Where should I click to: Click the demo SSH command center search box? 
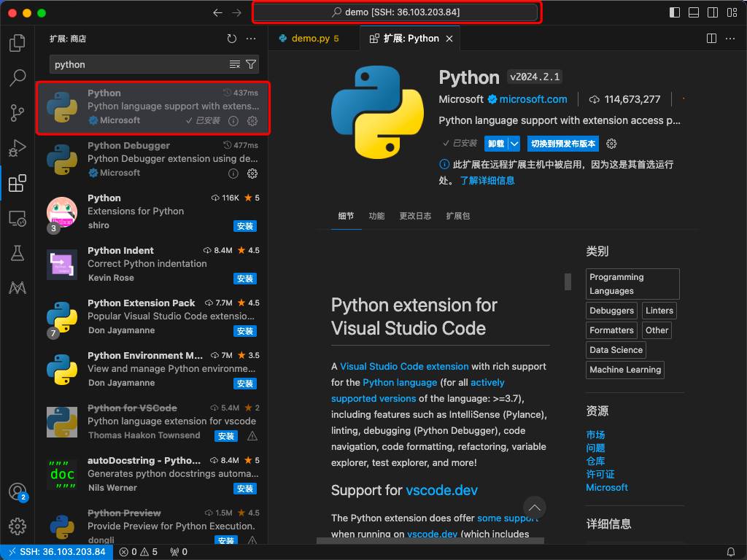396,12
